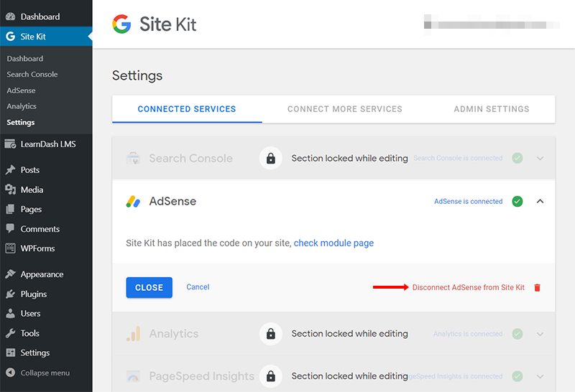Open Analytics submenu in sidebar
Screen dimensions: 575x392
click(x=22, y=106)
